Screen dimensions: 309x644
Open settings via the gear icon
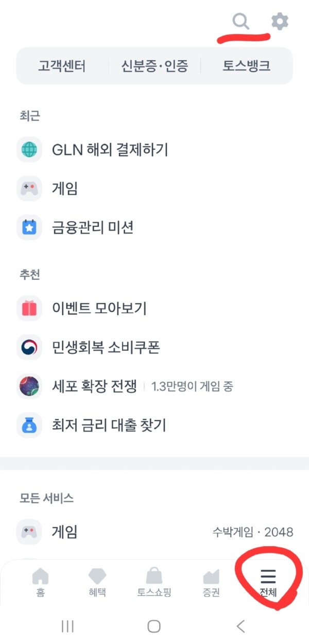280,21
